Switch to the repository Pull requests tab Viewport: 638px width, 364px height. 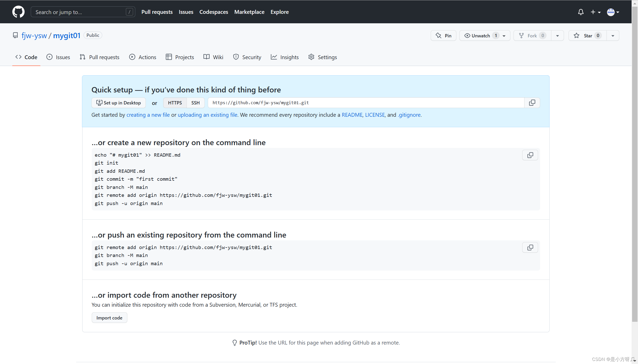click(99, 57)
